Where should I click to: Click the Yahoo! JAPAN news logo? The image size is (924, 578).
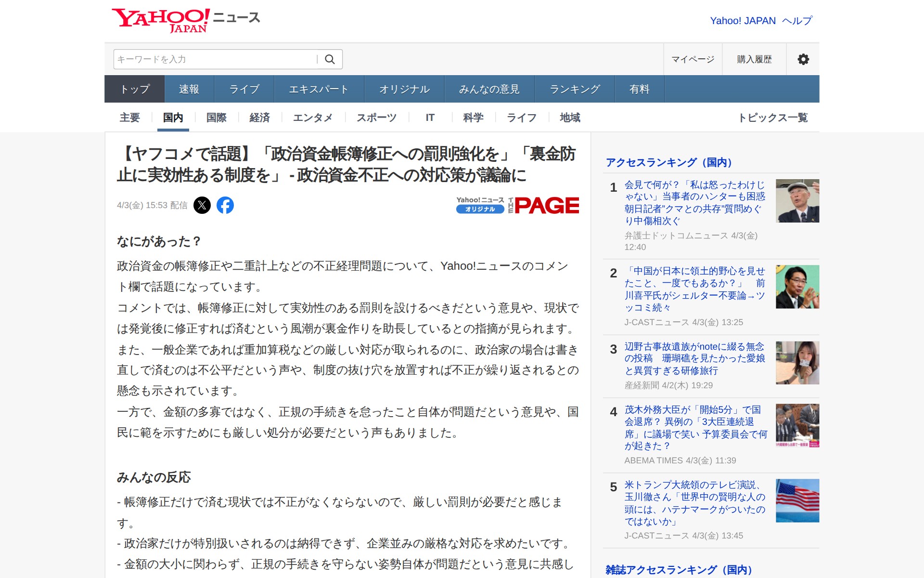pos(186,20)
